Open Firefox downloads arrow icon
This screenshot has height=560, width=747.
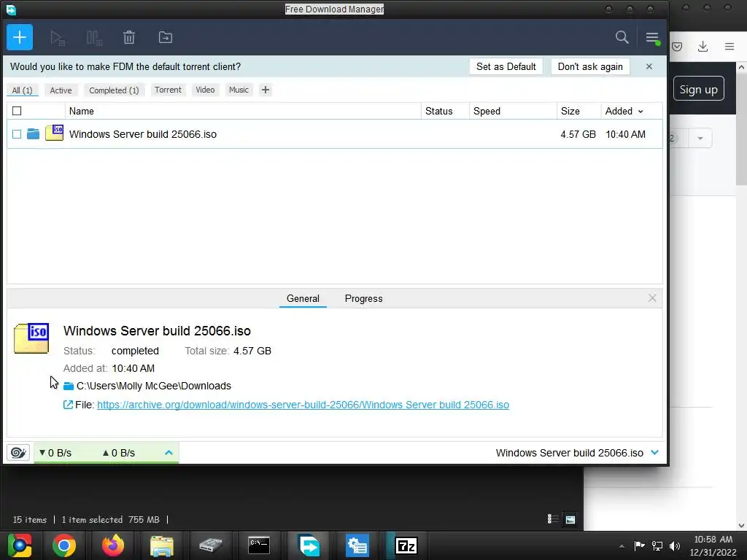pyautogui.click(x=703, y=46)
